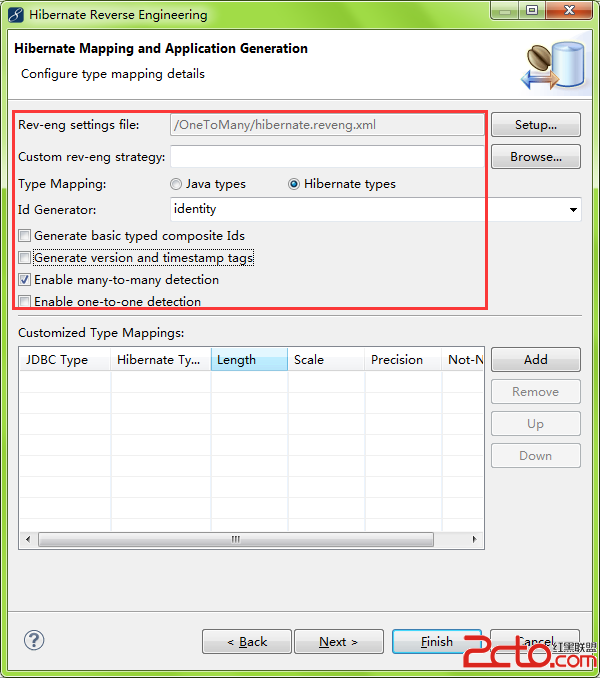The width and height of the screenshot is (600, 678).
Task: Click the JDBC Type column header
Action: coord(65,359)
